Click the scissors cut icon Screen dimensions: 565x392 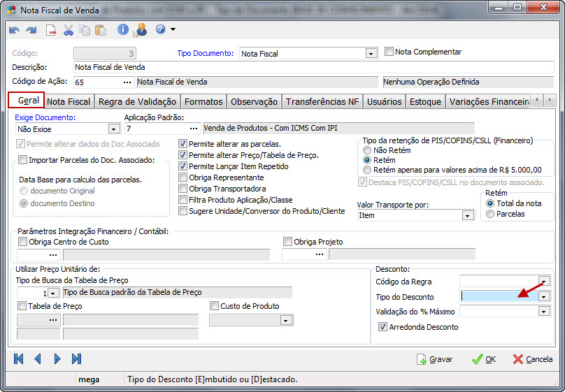pyautogui.click(x=69, y=30)
